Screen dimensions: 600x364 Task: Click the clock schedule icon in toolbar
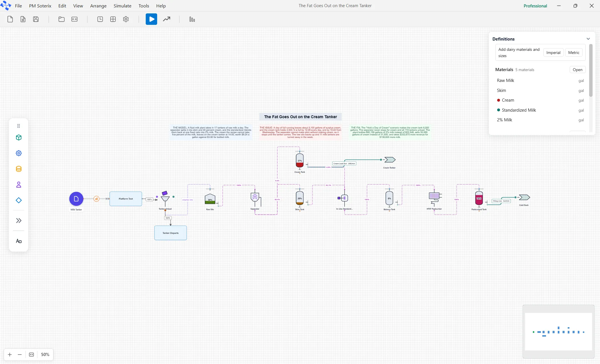click(100, 19)
